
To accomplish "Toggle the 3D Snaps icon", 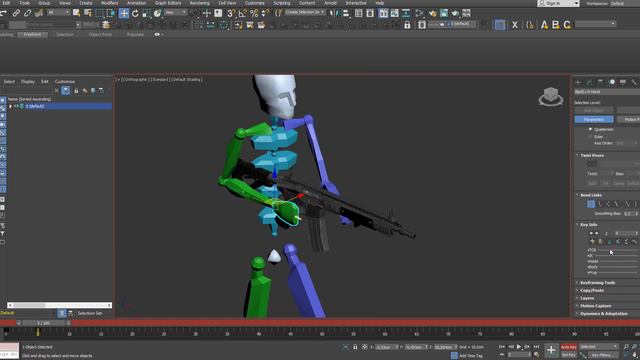I will (x=231, y=13).
